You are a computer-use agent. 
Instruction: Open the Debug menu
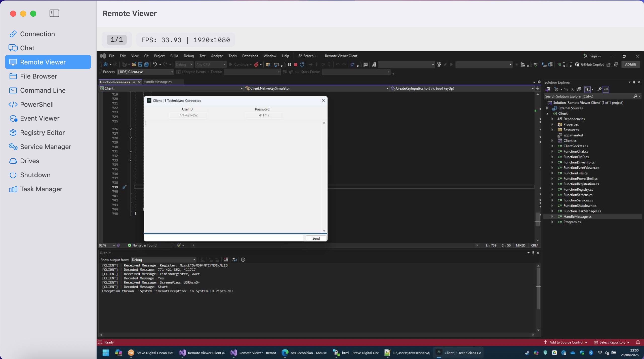click(x=189, y=56)
